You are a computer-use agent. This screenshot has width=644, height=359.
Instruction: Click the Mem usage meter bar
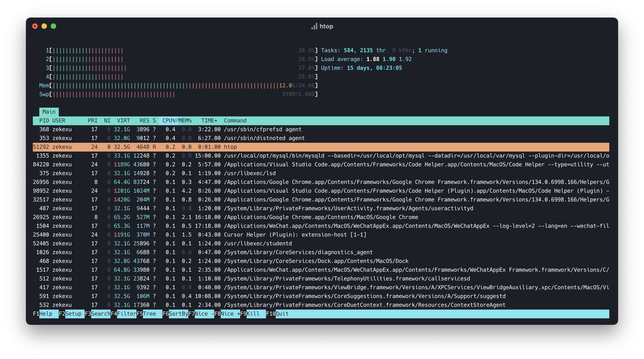(179, 85)
